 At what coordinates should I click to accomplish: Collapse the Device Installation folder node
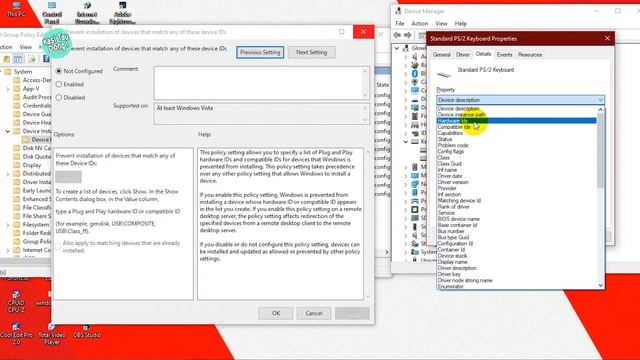point(7,131)
